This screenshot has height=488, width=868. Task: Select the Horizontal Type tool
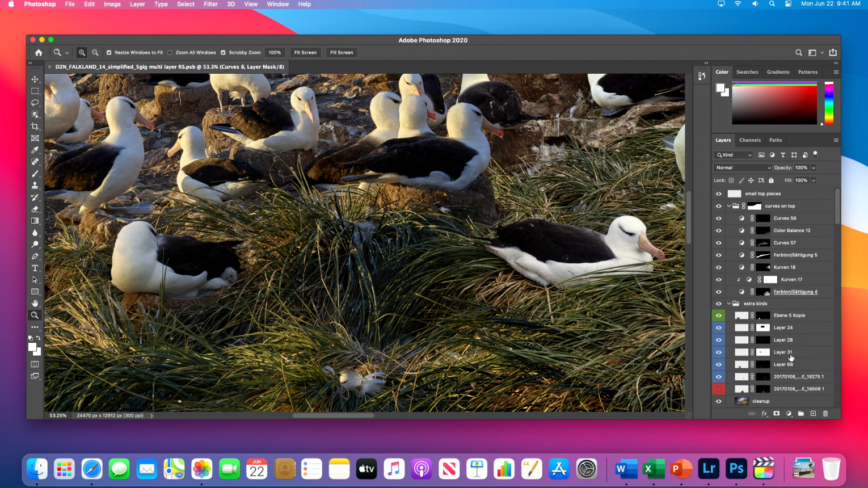tap(35, 268)
